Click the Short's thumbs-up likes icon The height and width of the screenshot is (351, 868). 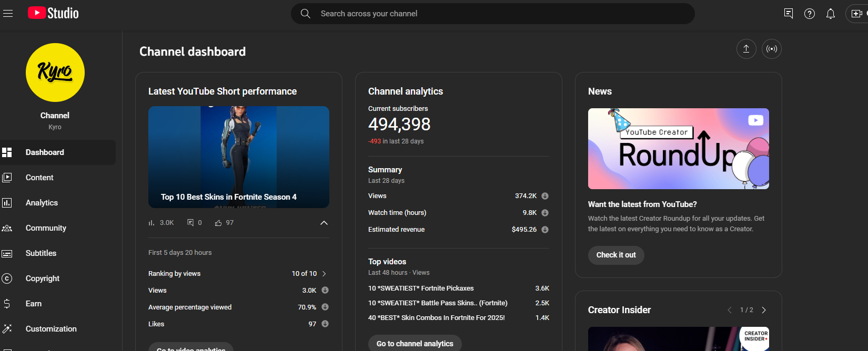[218, 223]
